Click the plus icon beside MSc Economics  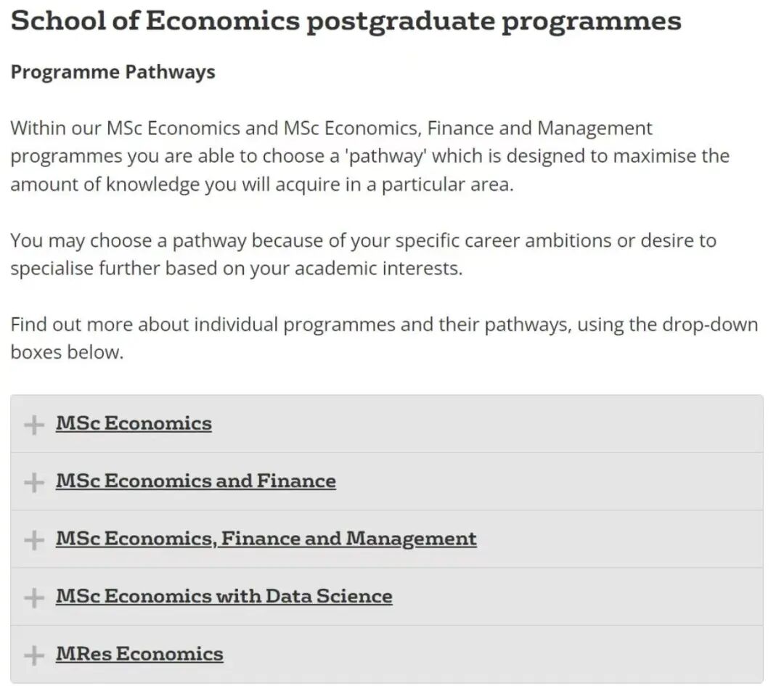pyautogui.click(x=33, y=424)
